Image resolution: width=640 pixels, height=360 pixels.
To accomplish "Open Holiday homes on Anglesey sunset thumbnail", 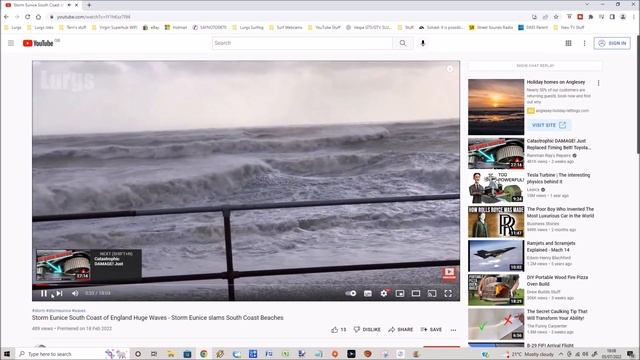I will (x=496, y=107).
